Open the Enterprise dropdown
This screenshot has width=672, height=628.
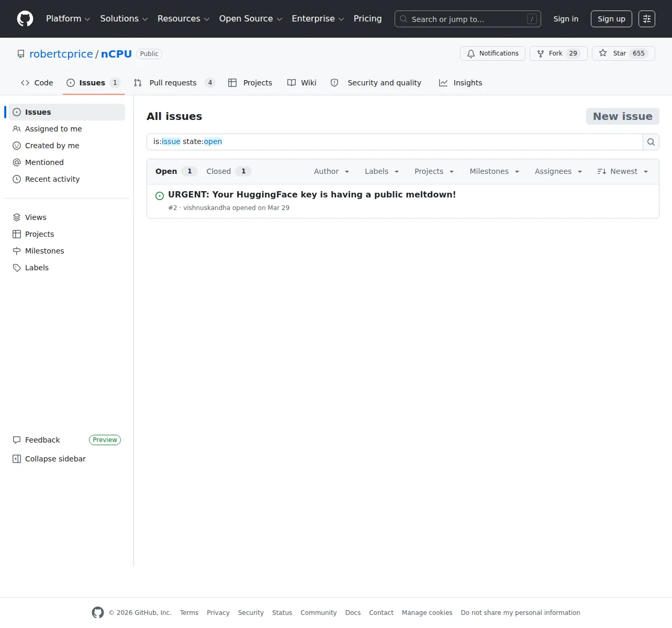[x=318, y=19]
